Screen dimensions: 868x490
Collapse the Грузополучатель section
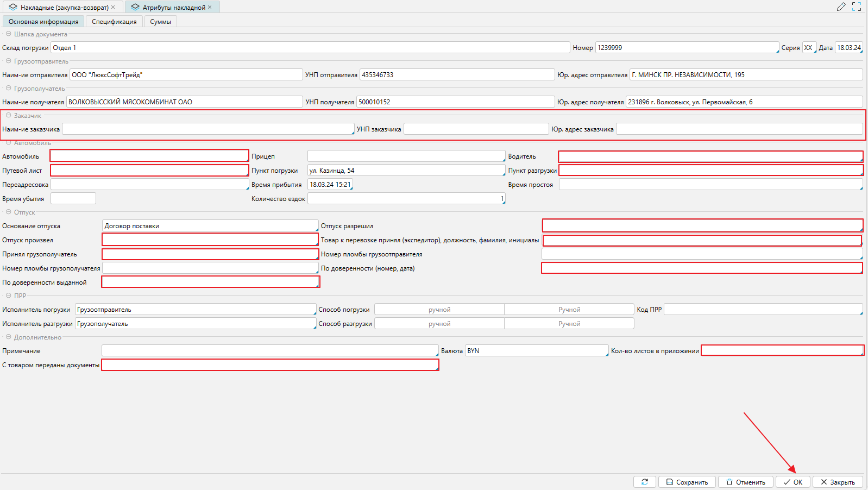9,88
